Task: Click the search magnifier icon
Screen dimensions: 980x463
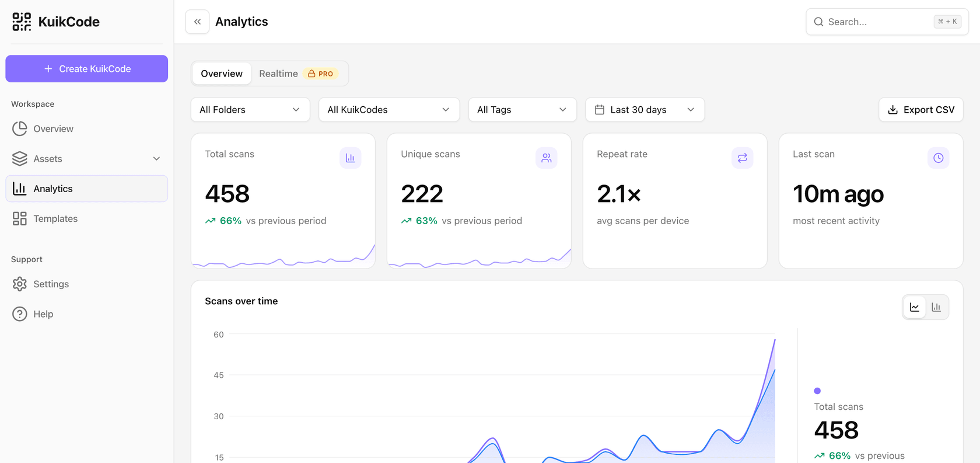Action: (x=818, y=22)
